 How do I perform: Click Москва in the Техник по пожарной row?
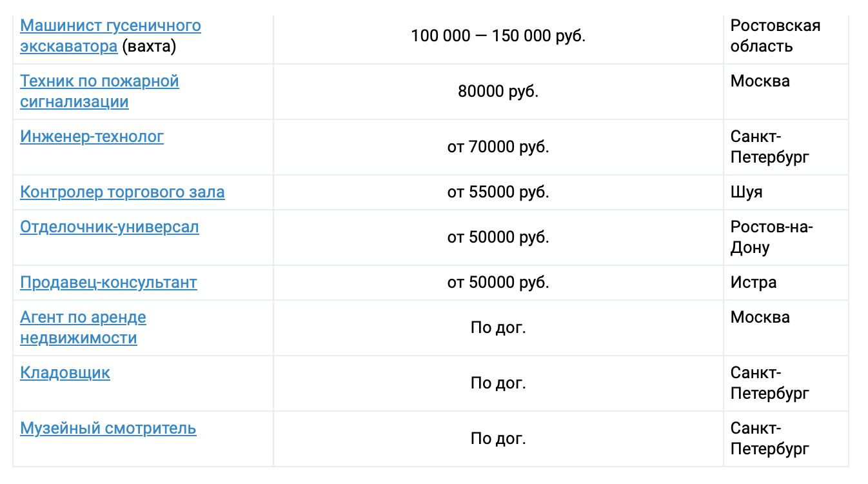tap(760, 81)
